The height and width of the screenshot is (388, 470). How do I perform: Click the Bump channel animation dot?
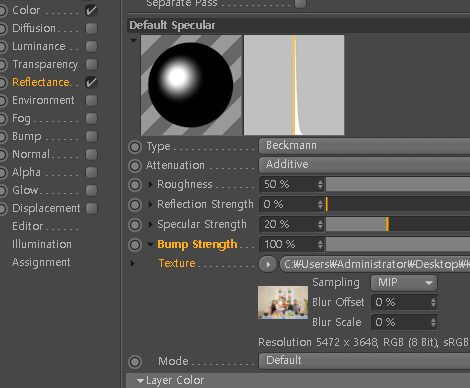[x=3, y=136]
